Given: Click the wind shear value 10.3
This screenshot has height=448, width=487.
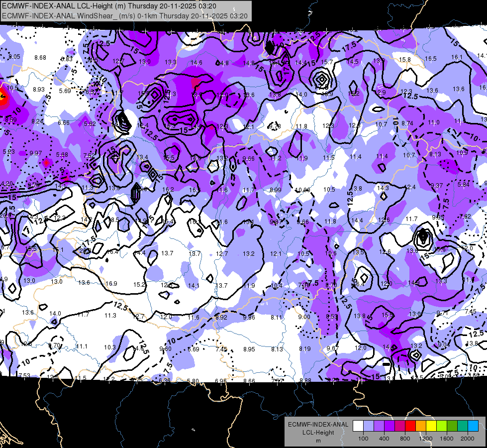Looking at the screenshot, I should tap(109, 347).
